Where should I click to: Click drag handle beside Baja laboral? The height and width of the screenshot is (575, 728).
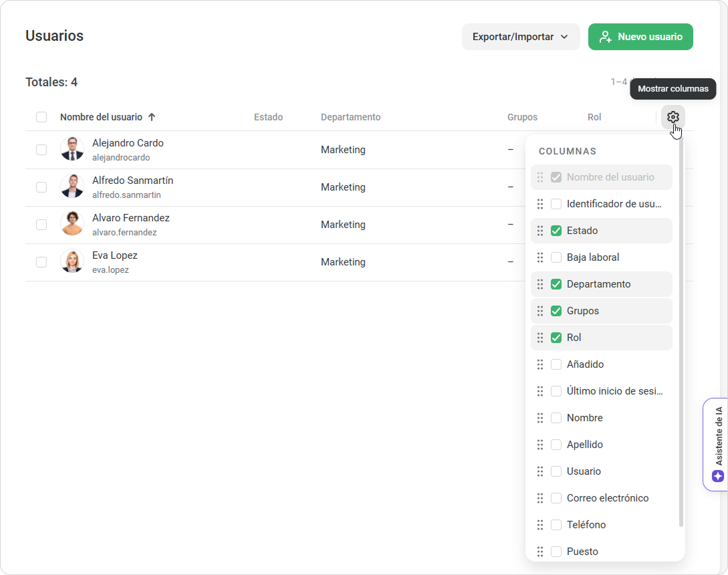click(540, 257)
